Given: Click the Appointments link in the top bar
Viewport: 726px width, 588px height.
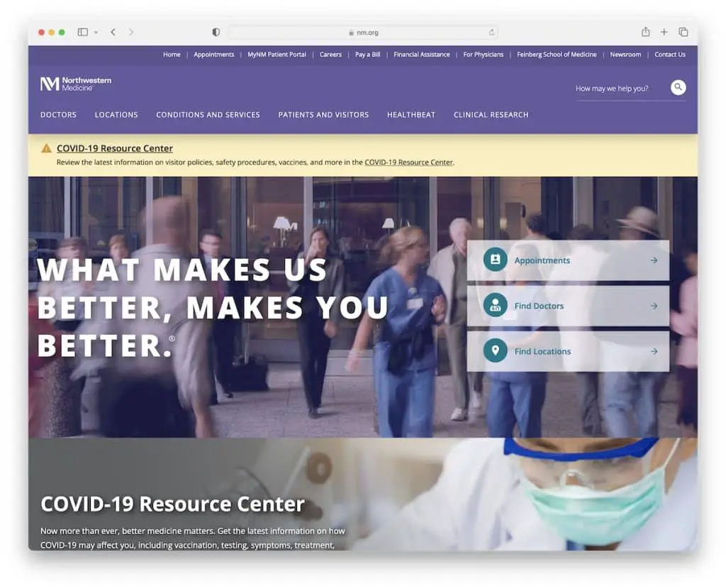Looking at the screenshot, I should [x=214, y=54].
